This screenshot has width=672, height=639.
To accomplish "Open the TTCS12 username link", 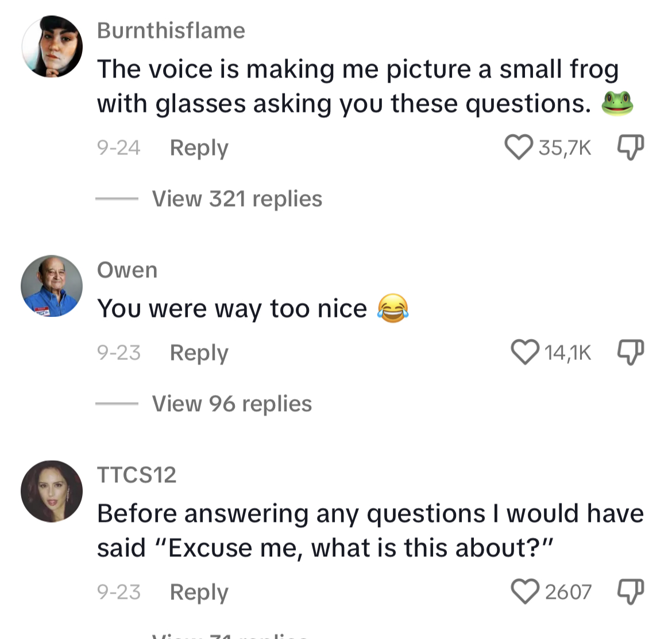I will tap(137, 475).
